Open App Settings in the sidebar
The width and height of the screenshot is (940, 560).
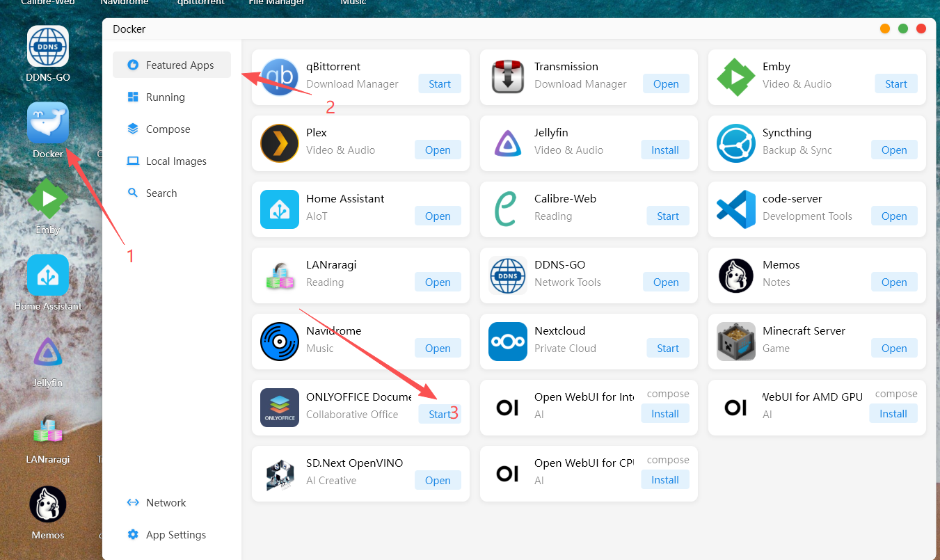pyautogui.click(x=172, y=534)
